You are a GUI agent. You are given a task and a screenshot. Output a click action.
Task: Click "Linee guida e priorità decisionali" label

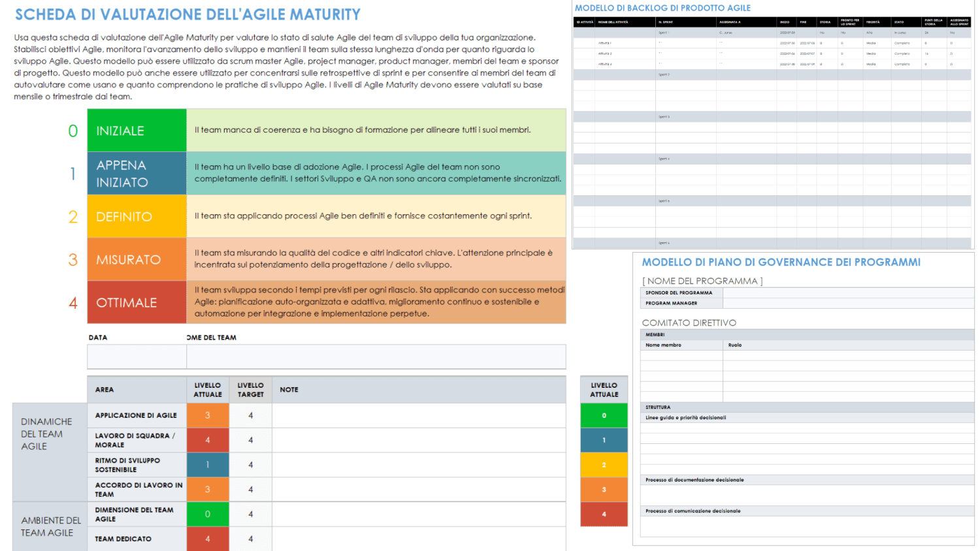[x=685, y=418]
